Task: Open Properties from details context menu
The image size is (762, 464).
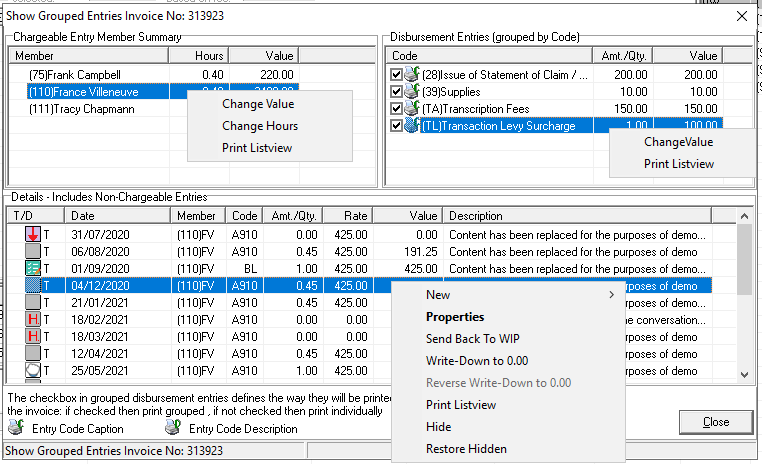Action: [455, 317]
